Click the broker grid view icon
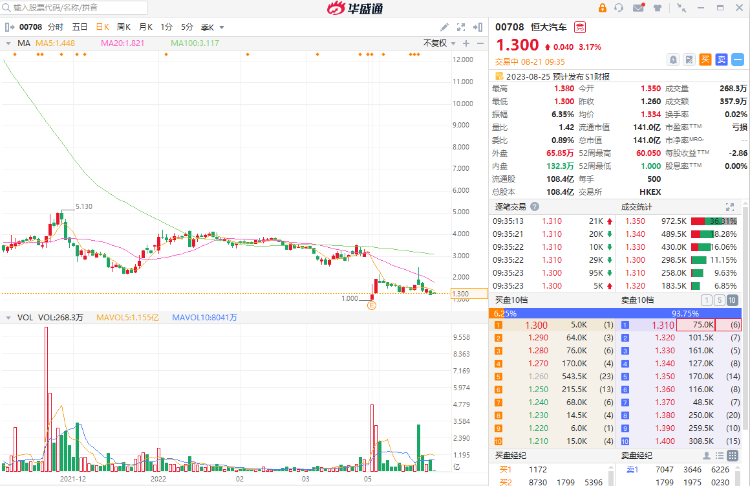This screenshot has height=486, width=750. coord(732,455)
